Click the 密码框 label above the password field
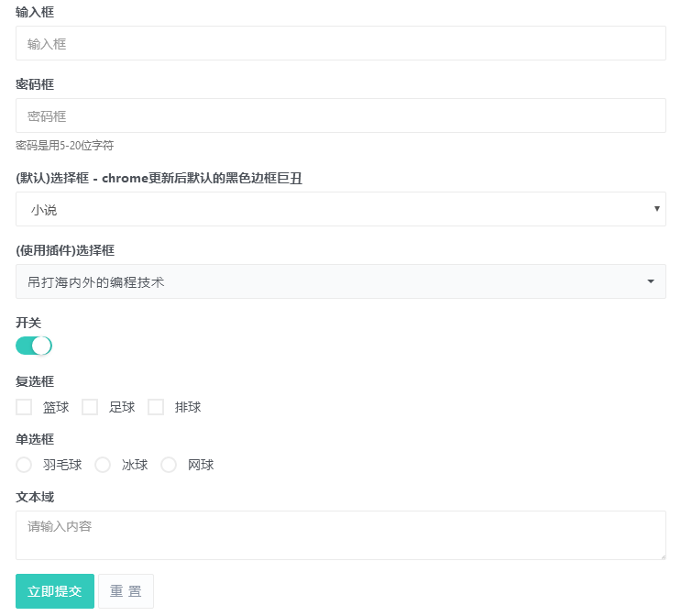The height and width of the screenshot is (616, 681). 35,84
